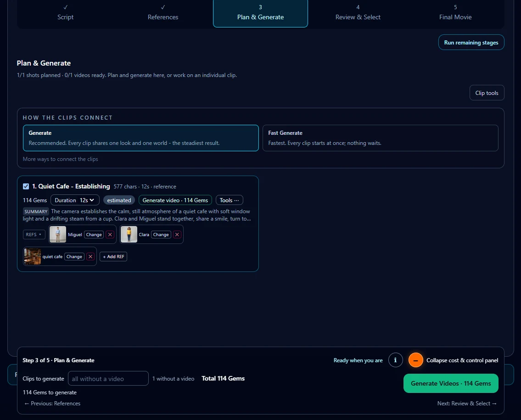
Task: Select the Fast Generate connection mode
Action: (x=381, y=138)
